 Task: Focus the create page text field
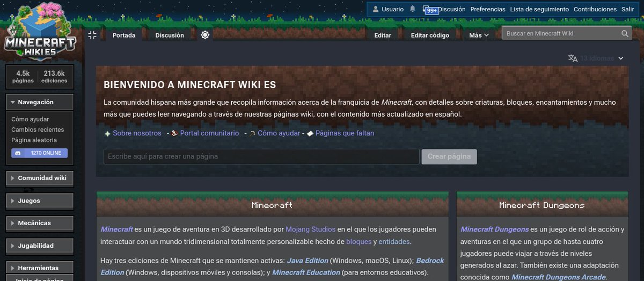[x=261, y=156]
